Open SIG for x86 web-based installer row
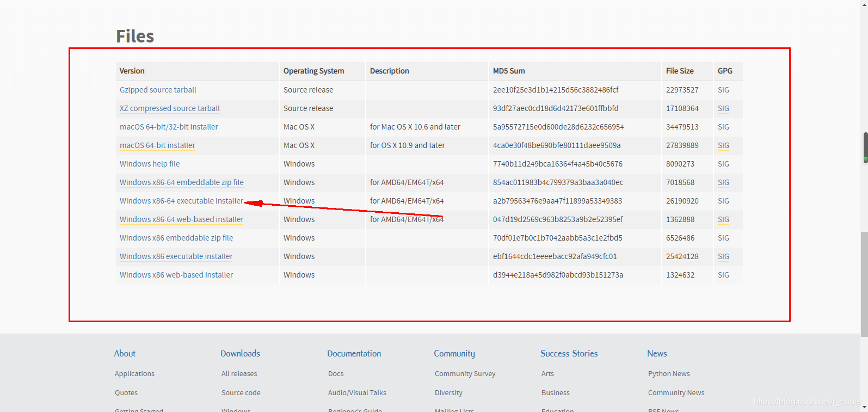The height and width of the screenshot is (412, 868). (723, 275)
